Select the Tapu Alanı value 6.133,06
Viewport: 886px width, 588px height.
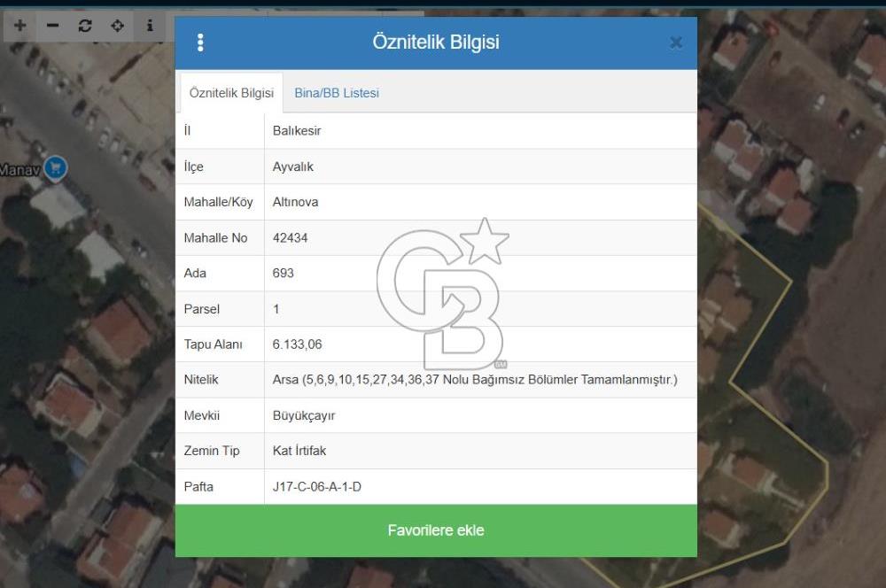click(297, 344)
